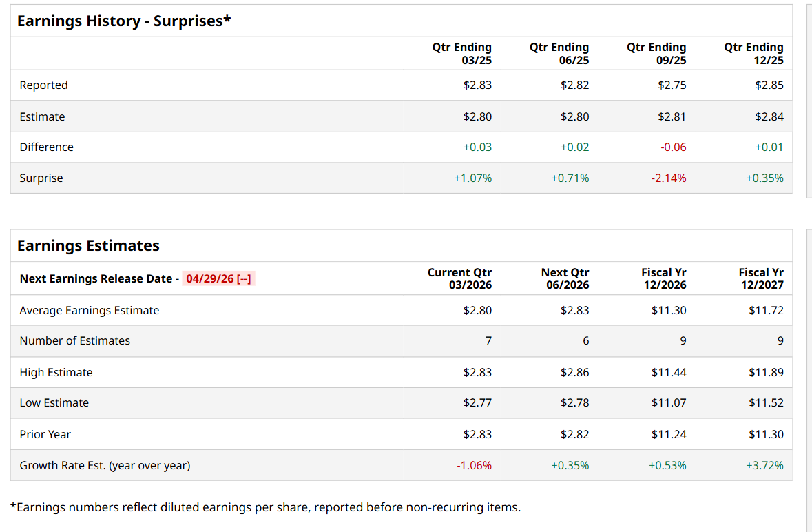Click the Earnings Estimates heading
The image size is (812, 532).
[x=88, y=245]
